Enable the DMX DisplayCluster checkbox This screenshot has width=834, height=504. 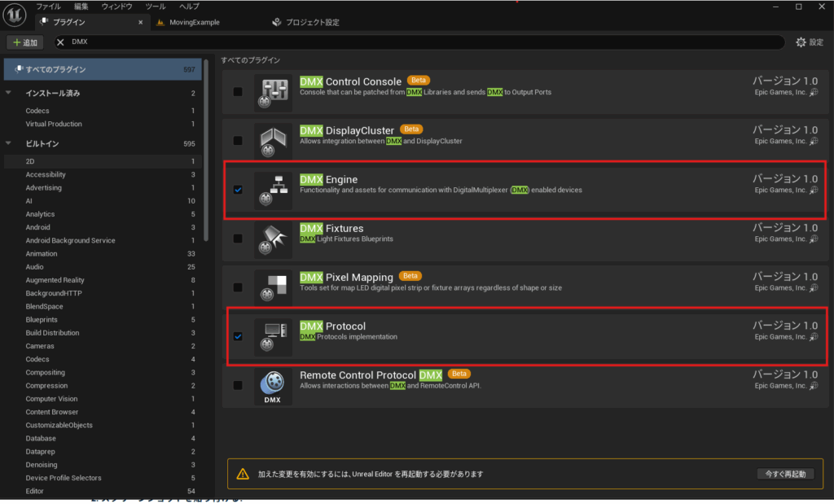point(238,141)
